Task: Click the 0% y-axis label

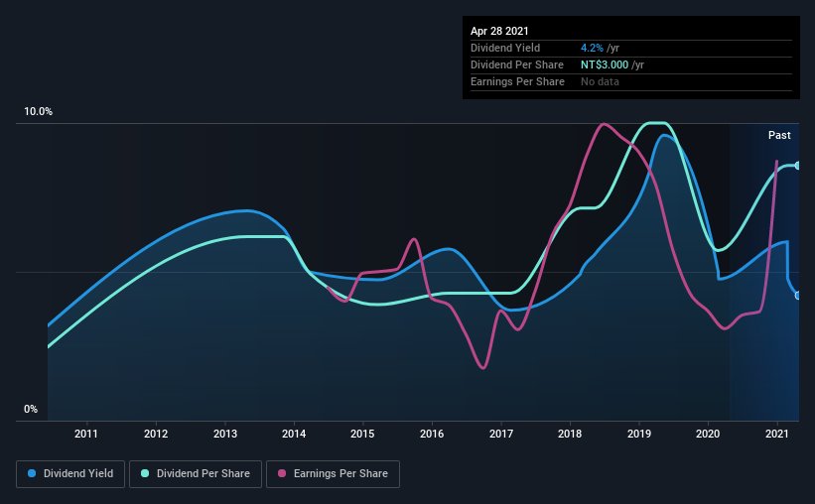Action: click(x=31, y=410)
